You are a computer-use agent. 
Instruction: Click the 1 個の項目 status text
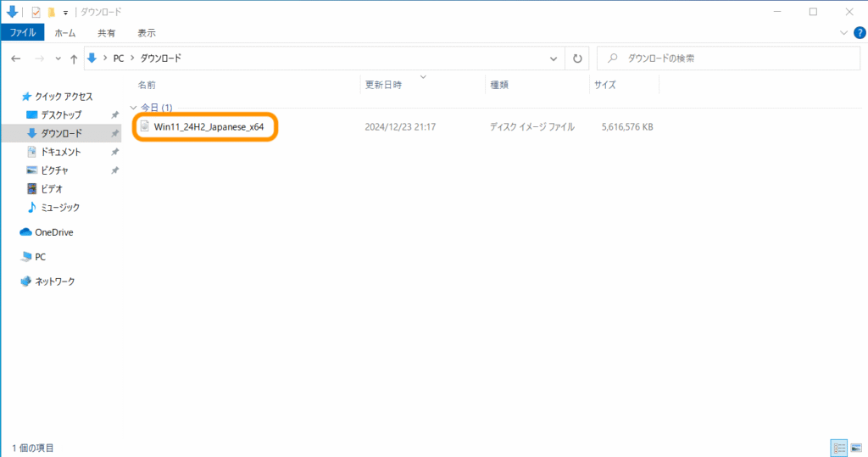[x=33, y=448]
